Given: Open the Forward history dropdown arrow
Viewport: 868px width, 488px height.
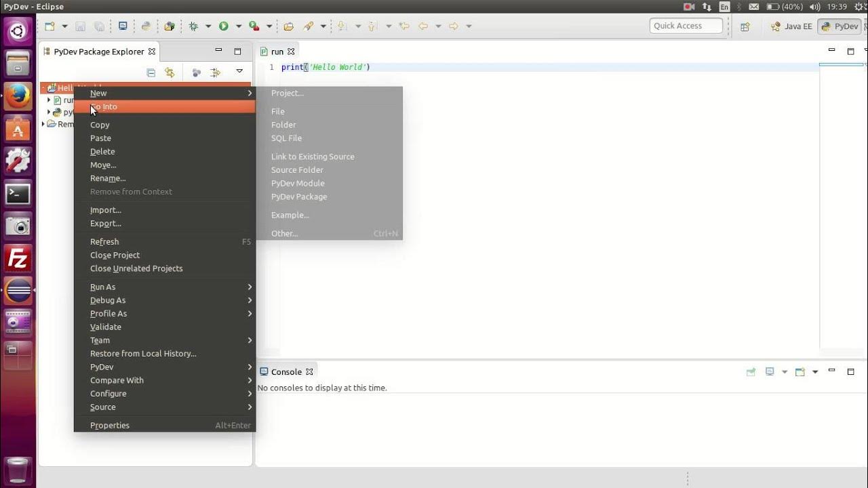Looking at the screenshot, I should (x=469, y=26).
